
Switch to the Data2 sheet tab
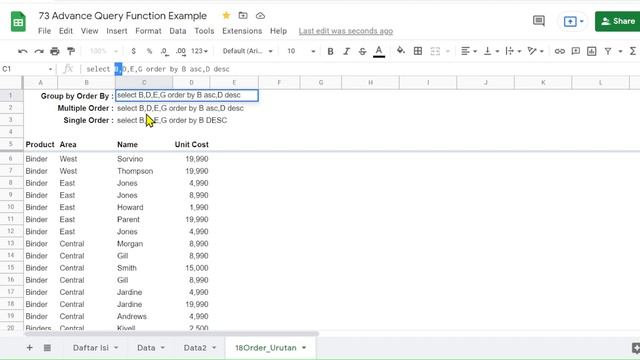click(199, 348)
